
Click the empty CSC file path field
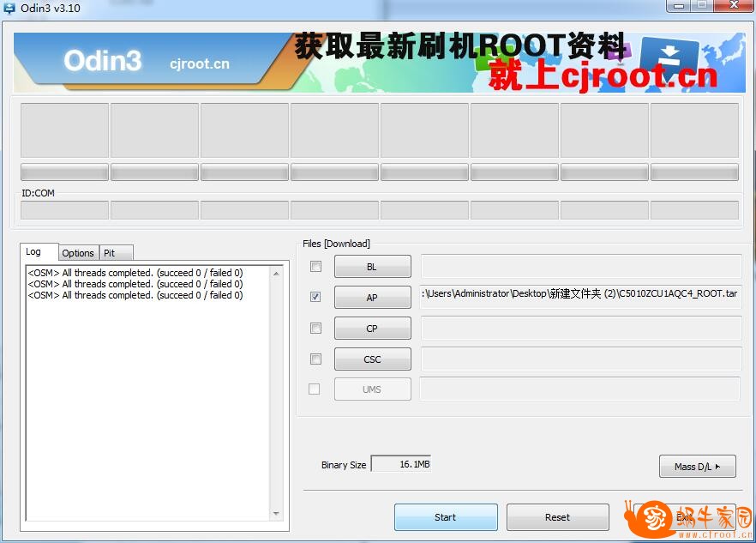point(581,359)
